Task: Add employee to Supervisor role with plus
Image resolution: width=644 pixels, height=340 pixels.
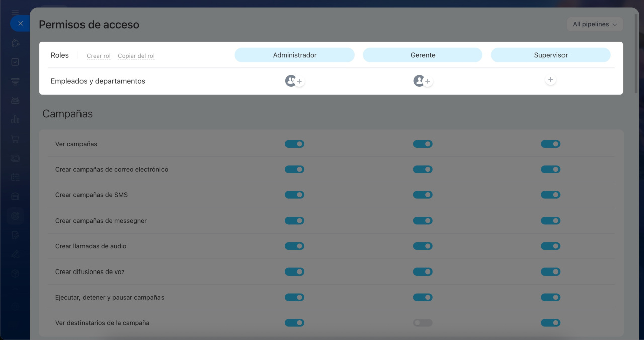Action: coord(551,80)
